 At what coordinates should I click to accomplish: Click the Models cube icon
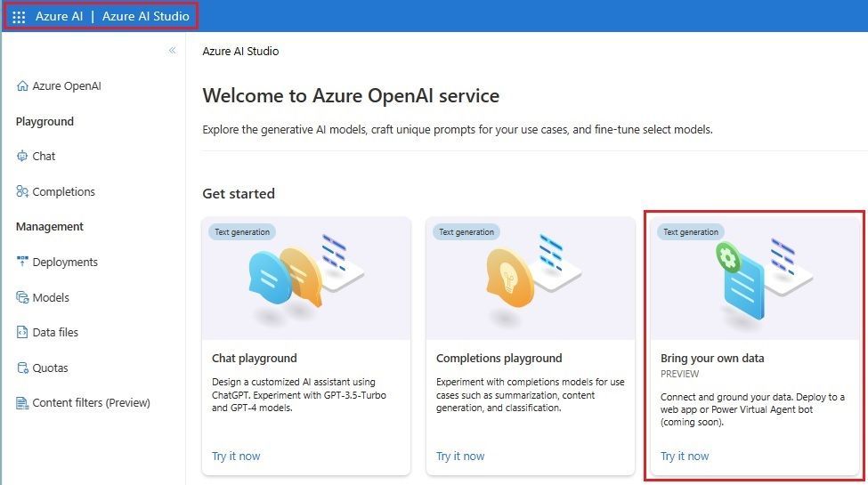click(22, 298)
